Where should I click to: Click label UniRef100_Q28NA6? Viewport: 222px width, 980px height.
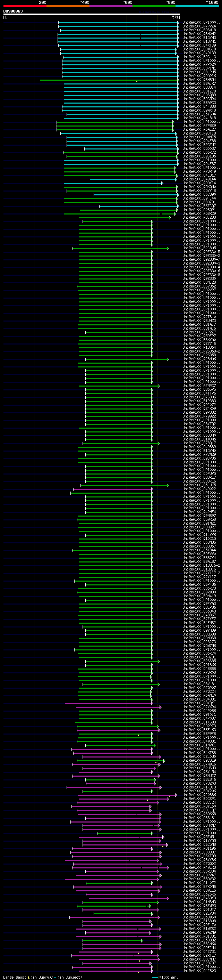coord(199,359)
